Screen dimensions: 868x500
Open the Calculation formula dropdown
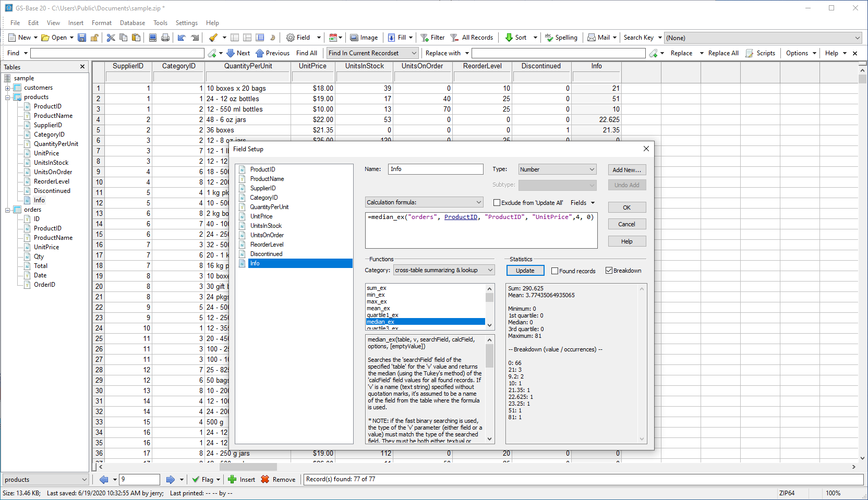[425, 202]
